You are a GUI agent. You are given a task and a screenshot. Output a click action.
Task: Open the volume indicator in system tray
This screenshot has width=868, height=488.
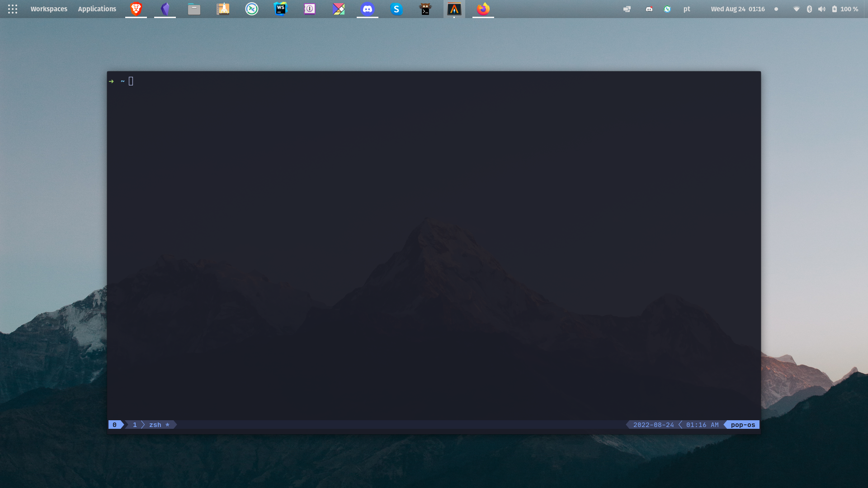[821, 9]
